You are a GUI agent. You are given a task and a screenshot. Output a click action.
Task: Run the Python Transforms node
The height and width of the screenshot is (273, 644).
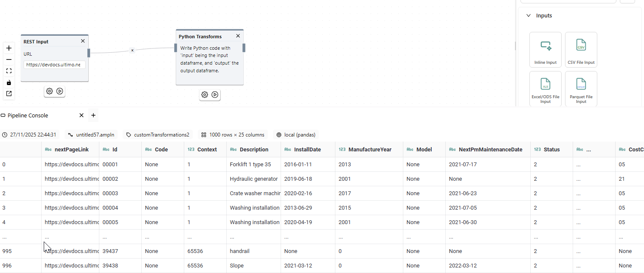(x=215, y=95)
